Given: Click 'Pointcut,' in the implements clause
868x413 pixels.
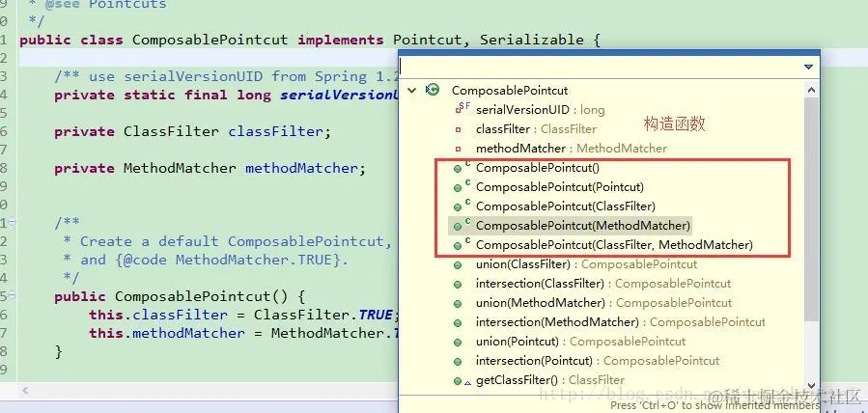Looking at the screenshot, I should coord(433,40).
